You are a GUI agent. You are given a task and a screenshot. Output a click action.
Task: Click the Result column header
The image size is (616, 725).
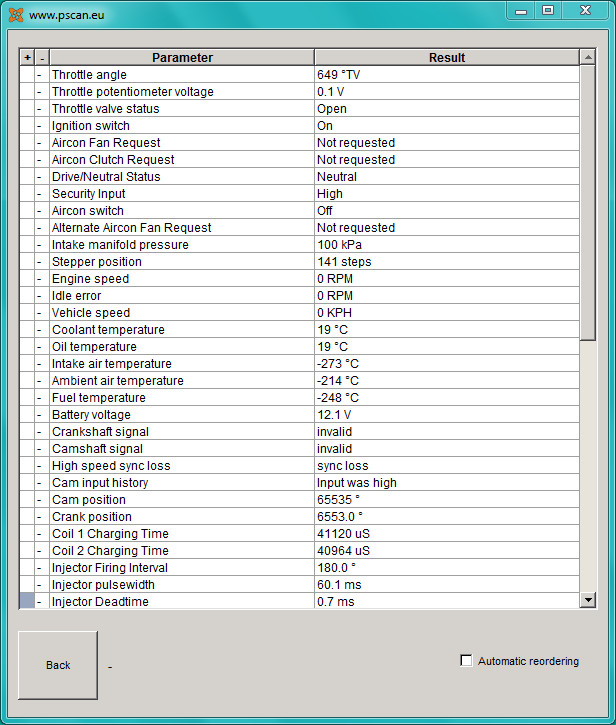(x=447, y=57)
